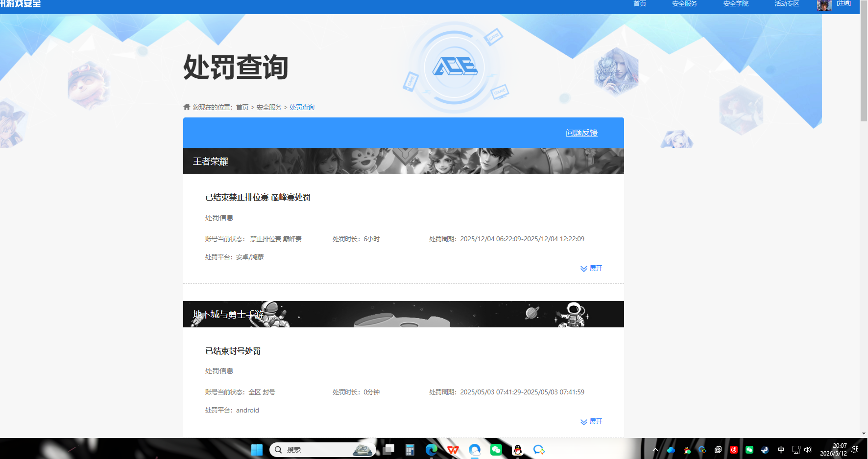Viewport: 868px width, 459px height.
Task: Click the home icon in breadcrumb
Action: [x=187, y=107]
